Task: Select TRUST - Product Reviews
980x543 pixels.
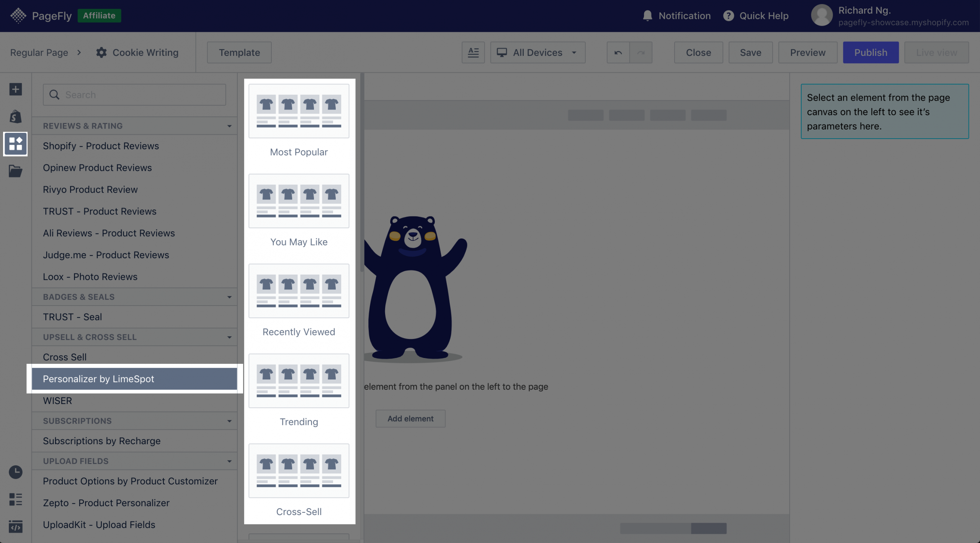Action: point(134,211)
